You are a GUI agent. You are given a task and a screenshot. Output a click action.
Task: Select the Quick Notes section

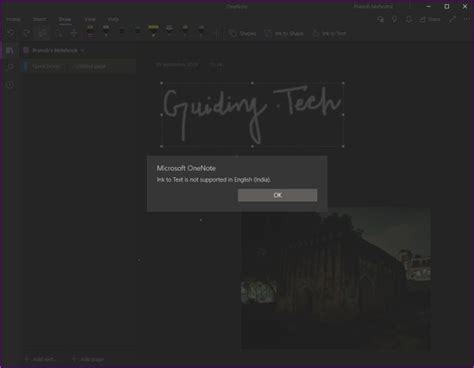point(46,66)
